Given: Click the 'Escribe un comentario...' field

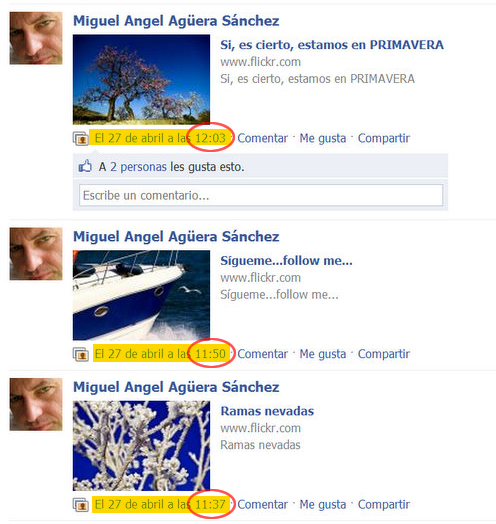Looking at the screenshot, I should (261, 195).
